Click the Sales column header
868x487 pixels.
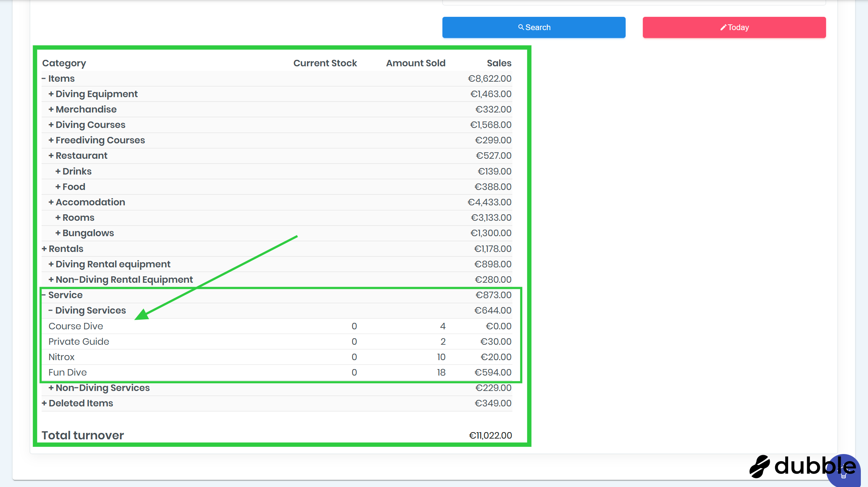499,63
